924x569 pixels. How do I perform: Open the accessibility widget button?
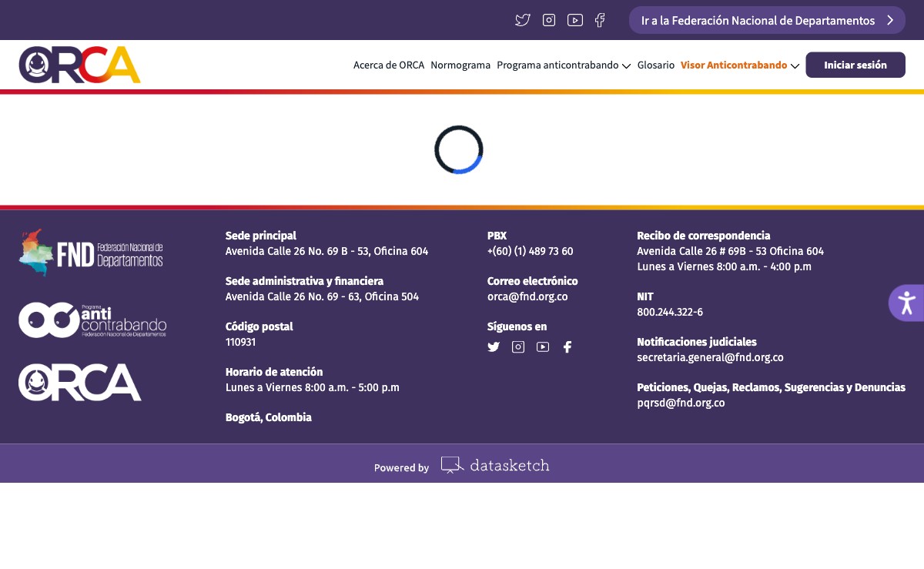[x=906, y=303]
